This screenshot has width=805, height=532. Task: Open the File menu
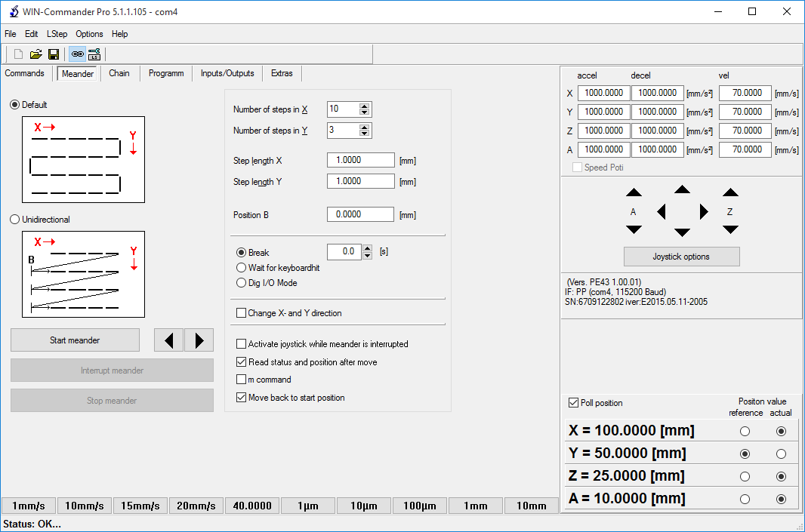(x=11, y=34)
